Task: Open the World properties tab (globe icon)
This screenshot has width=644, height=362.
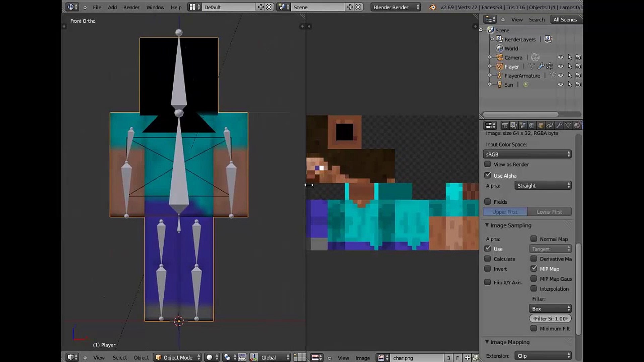Action: pos(532,126)
